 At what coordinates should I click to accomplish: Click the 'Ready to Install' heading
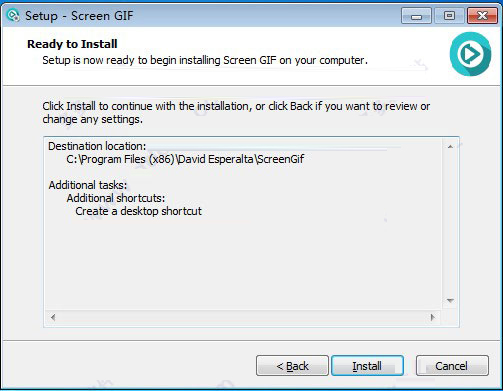click(72, 44)
